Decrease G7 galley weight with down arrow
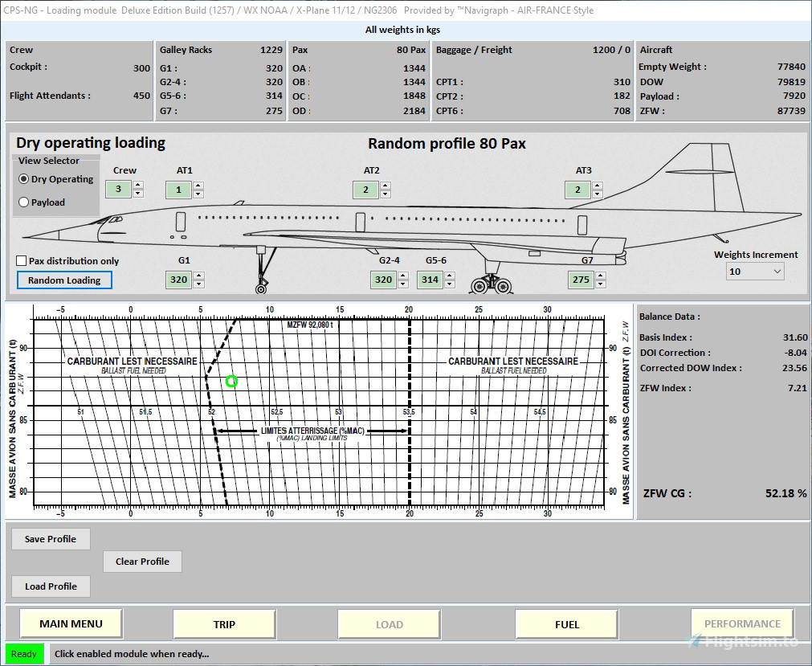Viewport: 812px width, 666px height. (601, 284)
